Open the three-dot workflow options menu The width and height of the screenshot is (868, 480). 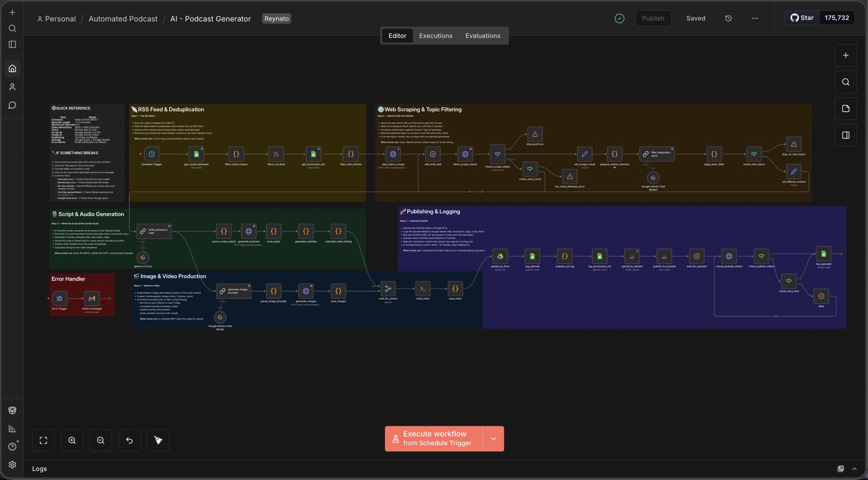(755, 18)
